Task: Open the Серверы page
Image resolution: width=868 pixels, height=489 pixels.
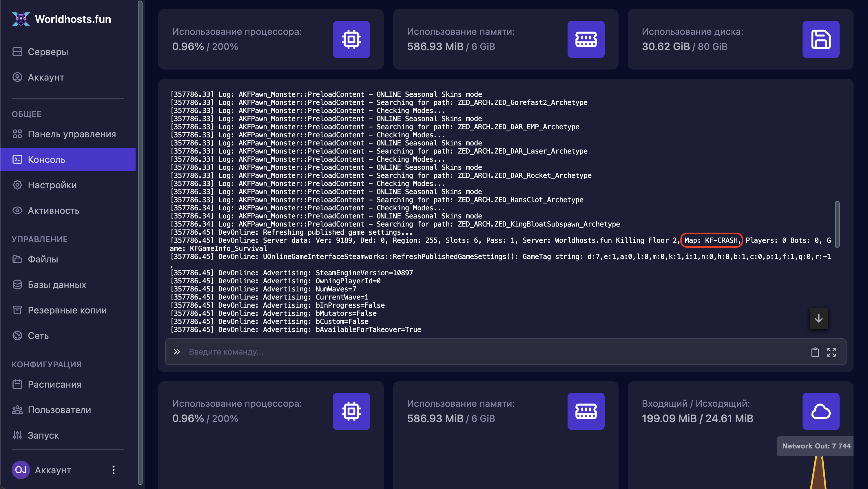Action: click(48, 52)
